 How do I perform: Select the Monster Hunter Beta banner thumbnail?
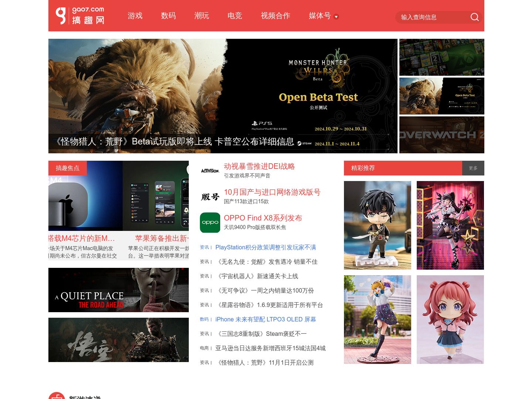442,96
